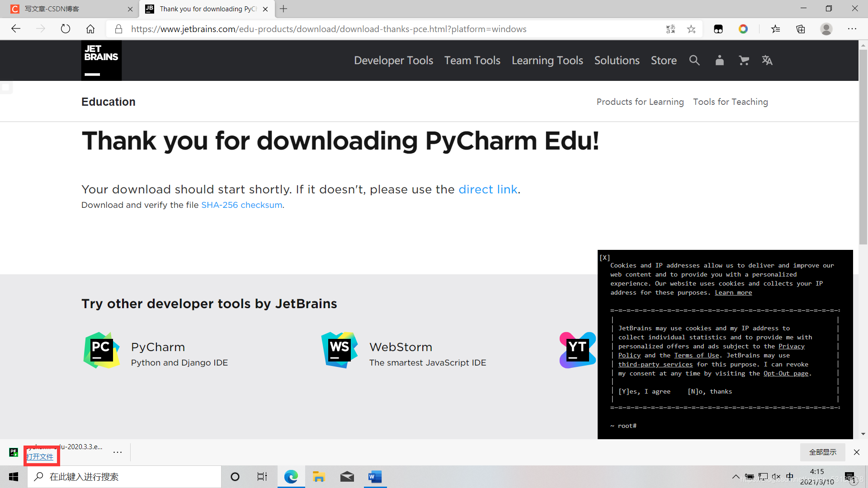The width and height of the screenshot is (868, 488).
Task: Open the SHA-256 checksum link
Action: click(x=242, y=205)
